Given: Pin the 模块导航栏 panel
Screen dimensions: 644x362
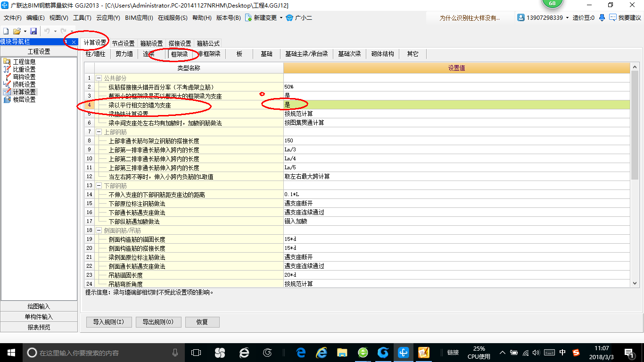Looking at the screenshot, I should pos(66,42).
